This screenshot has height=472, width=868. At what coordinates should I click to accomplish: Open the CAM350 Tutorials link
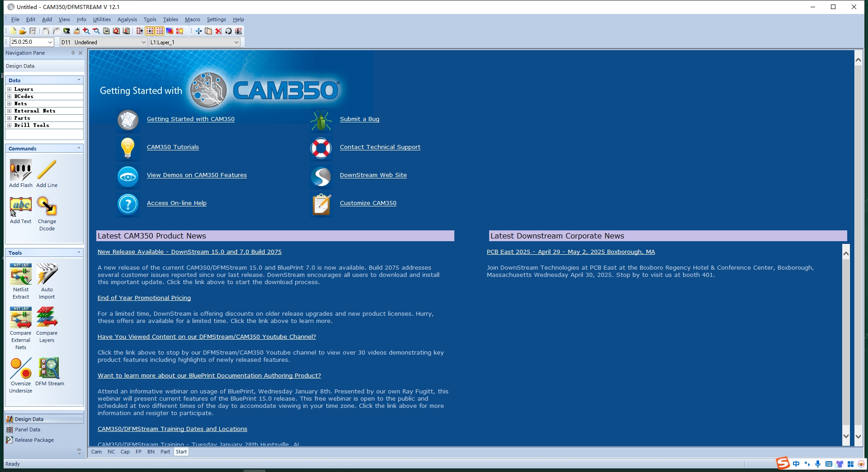coord(173,147)
